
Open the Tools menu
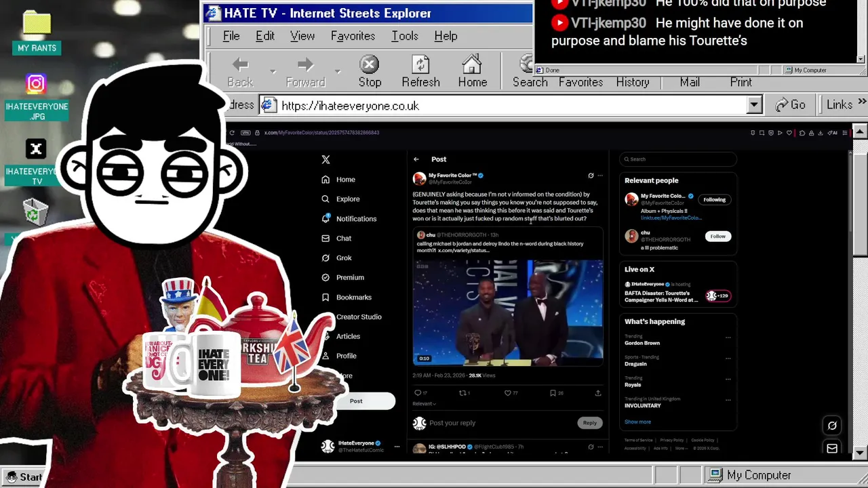coord(405,36)
